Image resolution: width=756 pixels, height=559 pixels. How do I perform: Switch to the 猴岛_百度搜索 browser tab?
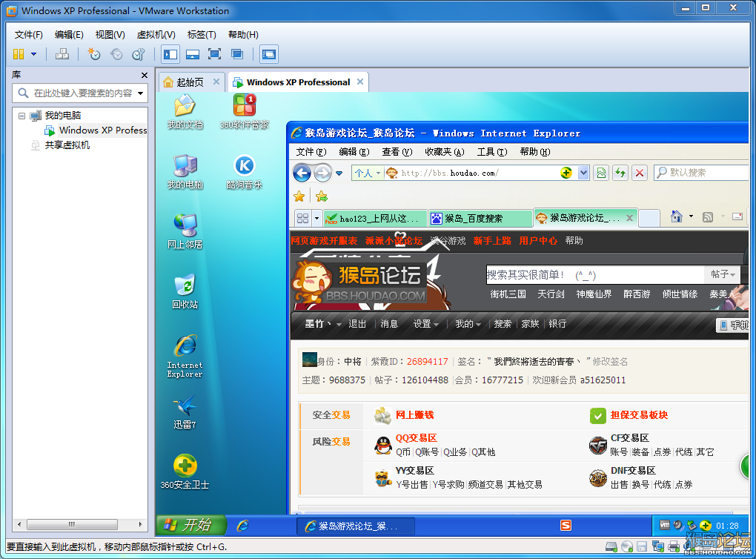pos(481,219)
